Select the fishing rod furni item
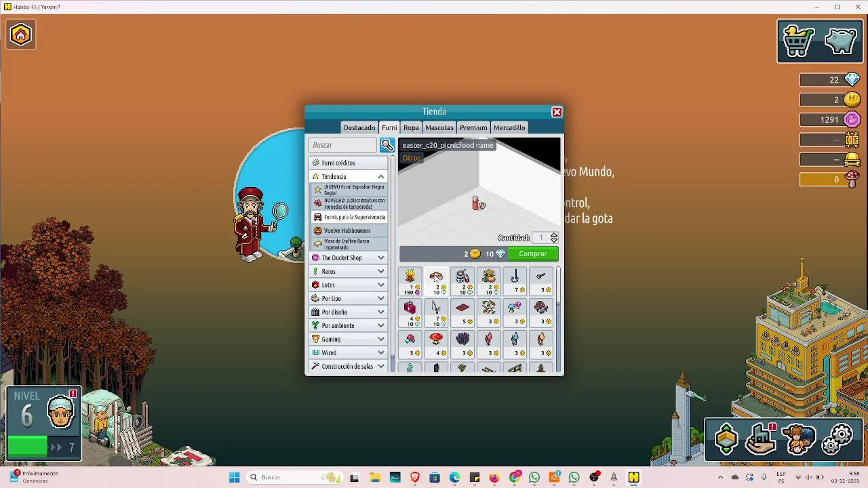The width and height of the screenshot is (868, 488). [x=436, y=313]
